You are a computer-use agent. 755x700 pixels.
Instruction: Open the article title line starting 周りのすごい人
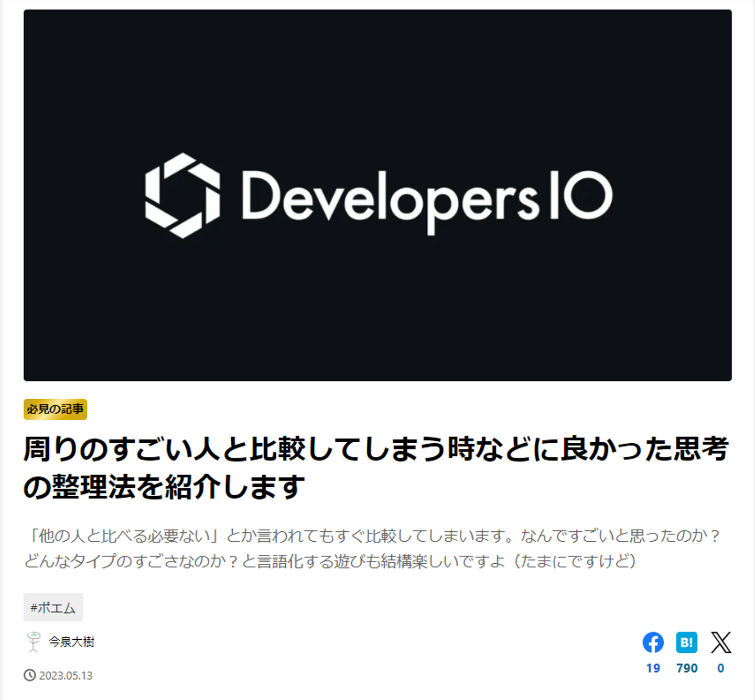point(376,449)
